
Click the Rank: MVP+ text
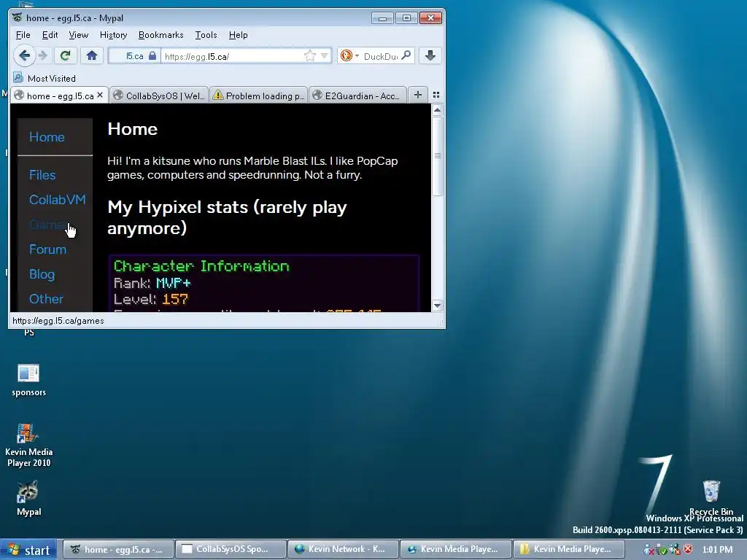152,283
